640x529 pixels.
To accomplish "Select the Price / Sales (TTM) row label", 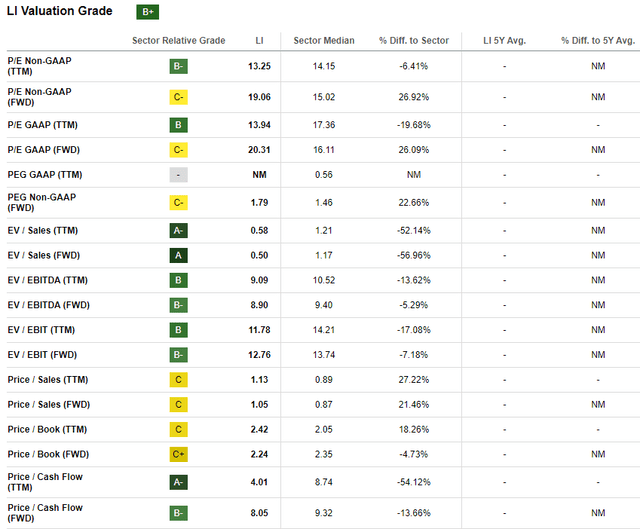I will (48, 380).
